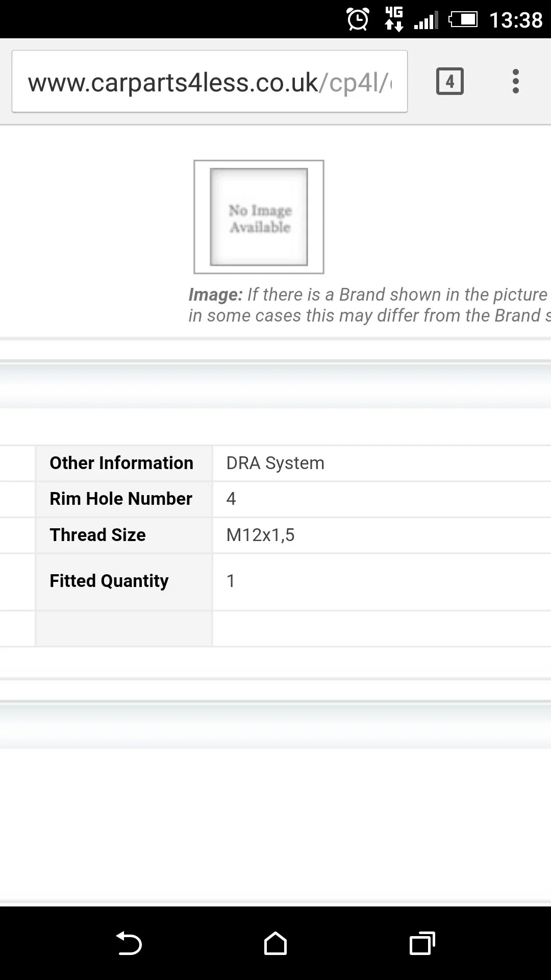The image size is (551, 980).
Task: Tap the Thread Size label
Action: point(97,535)
